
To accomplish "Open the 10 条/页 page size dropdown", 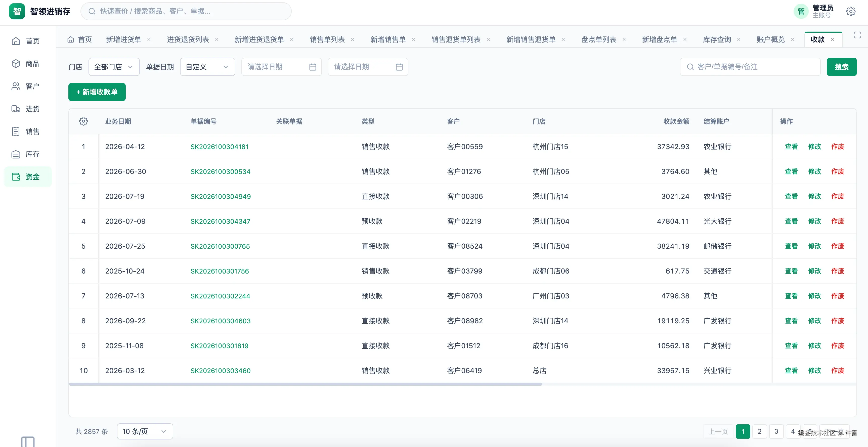I will click(145, 431).
